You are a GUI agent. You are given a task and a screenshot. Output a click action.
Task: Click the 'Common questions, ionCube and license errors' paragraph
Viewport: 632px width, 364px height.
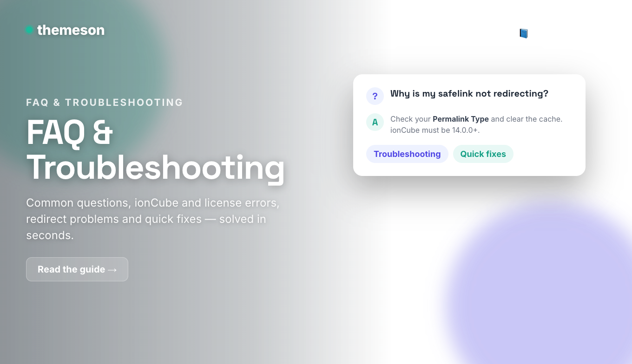click(153, 219)
